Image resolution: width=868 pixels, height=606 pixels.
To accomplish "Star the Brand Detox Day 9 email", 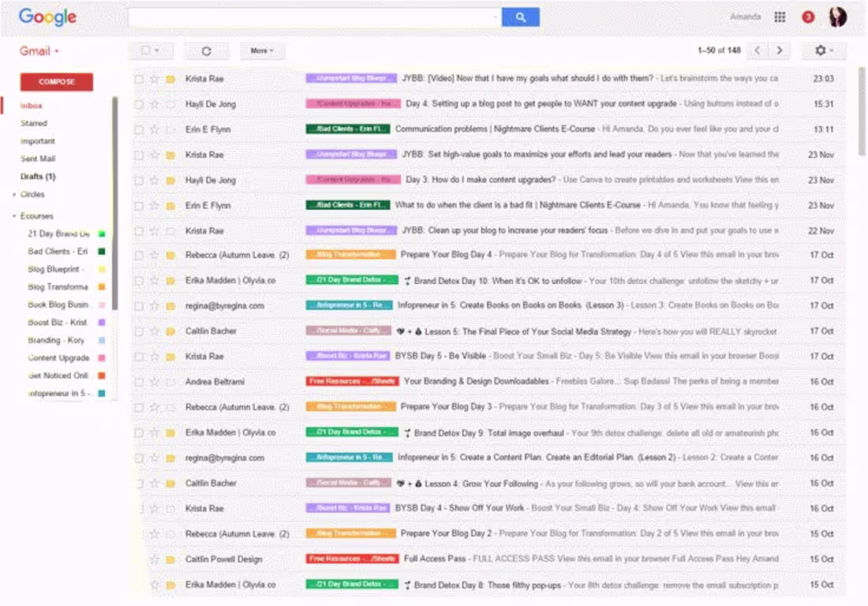I will [155, 432].
